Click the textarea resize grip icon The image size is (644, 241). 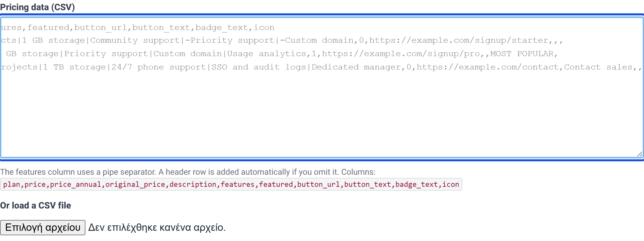(x=640, y=154)
